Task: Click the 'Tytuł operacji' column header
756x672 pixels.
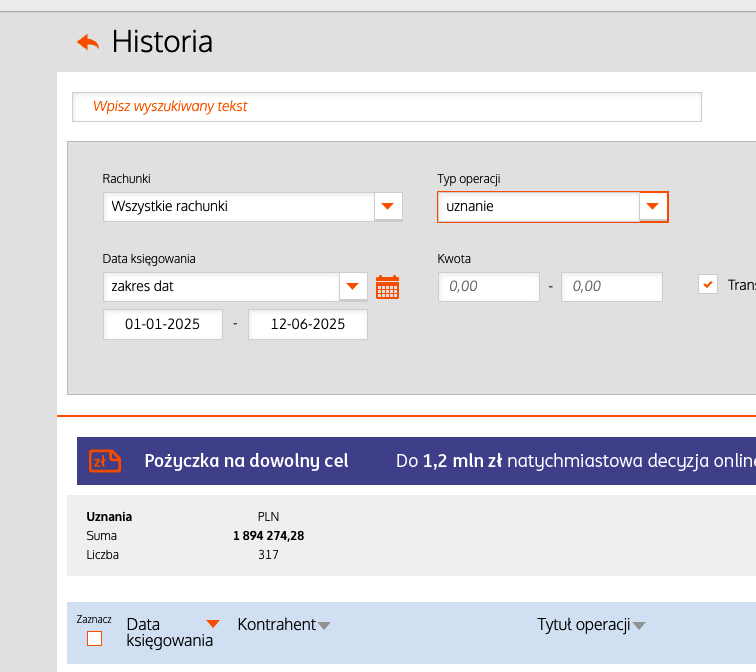Action: pos(584,624)
